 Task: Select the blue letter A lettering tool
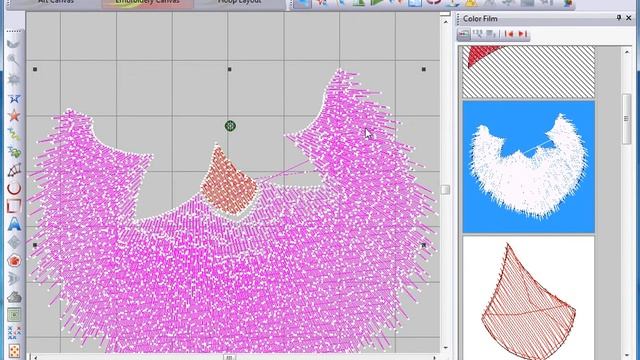click(14, 224)
